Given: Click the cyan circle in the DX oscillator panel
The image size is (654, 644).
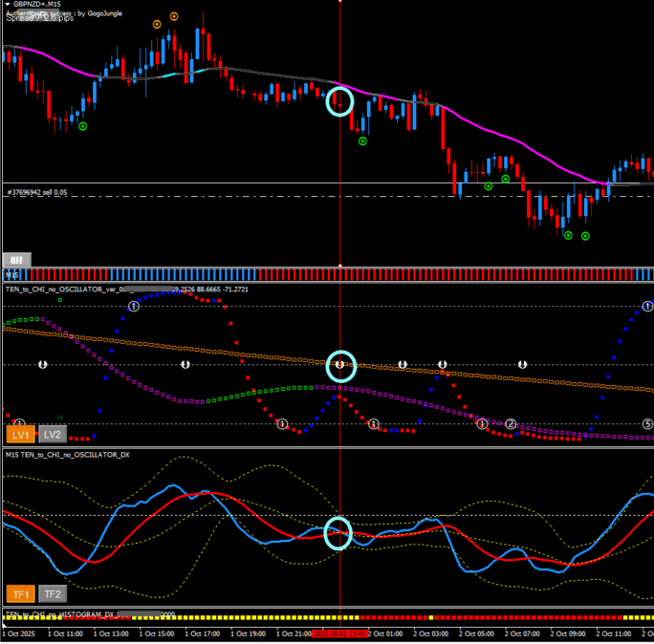Looking at the screenshot, I should tap(338, 533).
